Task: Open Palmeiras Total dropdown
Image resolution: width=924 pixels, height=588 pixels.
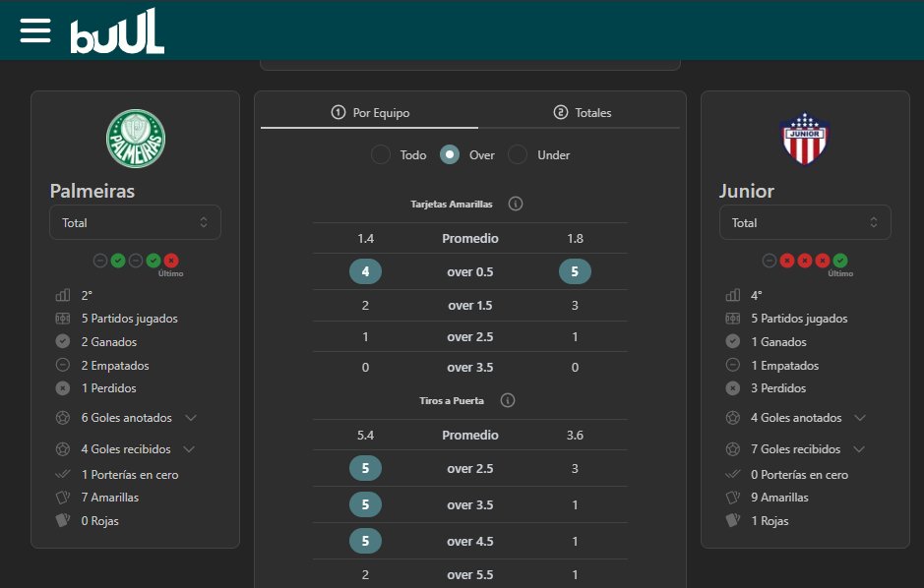Action: point(135,222)
